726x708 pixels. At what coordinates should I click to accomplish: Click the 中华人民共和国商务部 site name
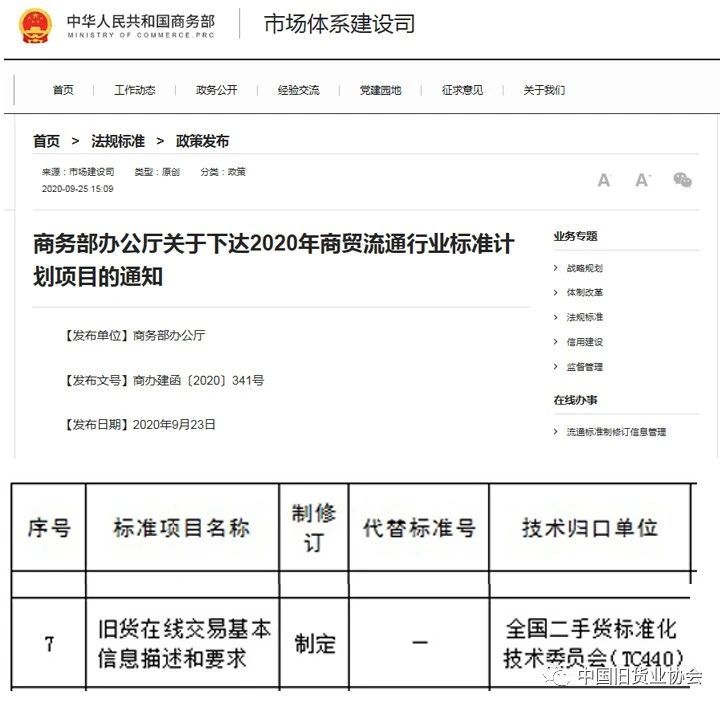(x=141, y=21)
